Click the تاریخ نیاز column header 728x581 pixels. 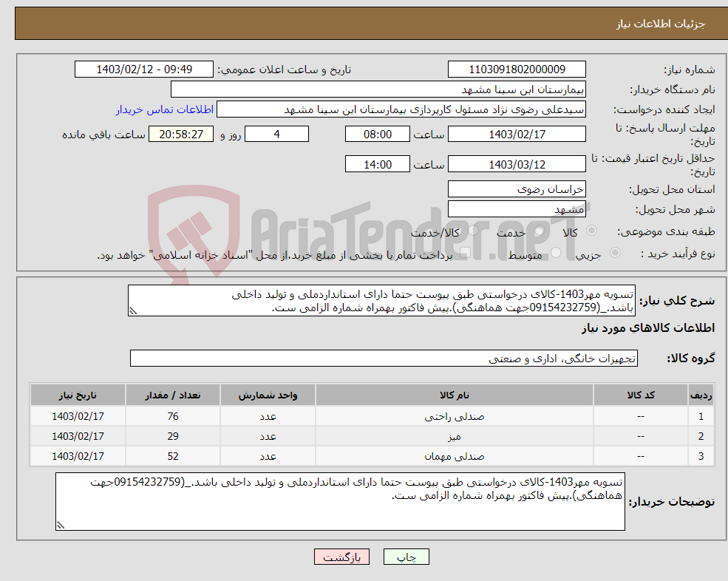(x=78, y=395)
